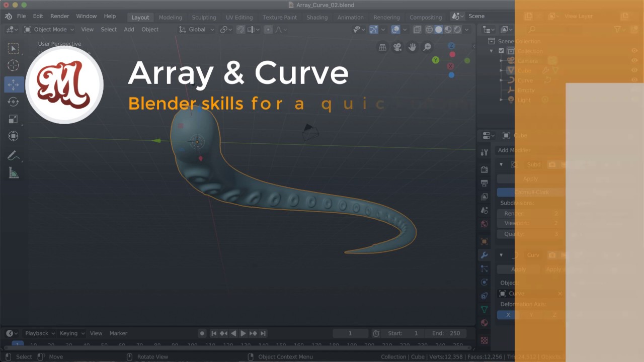Click the Z axis on navigation gizmo
Image resolution: width=644 pixels, height=362 pixels.
click(x=451, y=46)
